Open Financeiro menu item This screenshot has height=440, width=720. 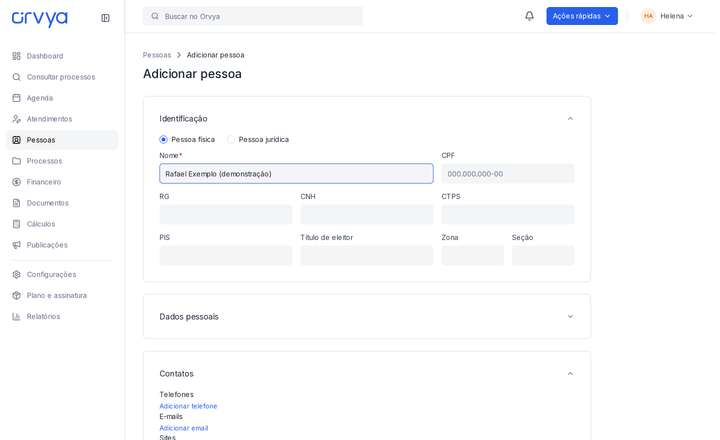pyautogui.click(x=62, y=182)
